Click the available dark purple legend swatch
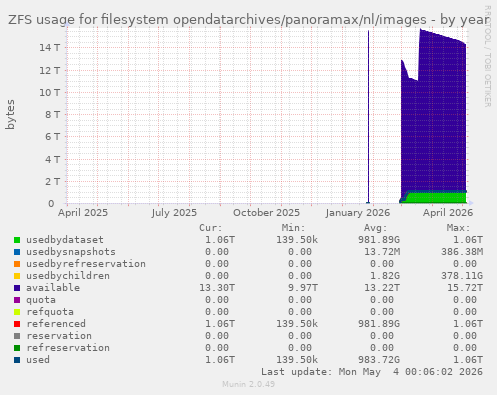Image resolution: width=497 pixels, height=395 pixels. [x=17, y=288]
